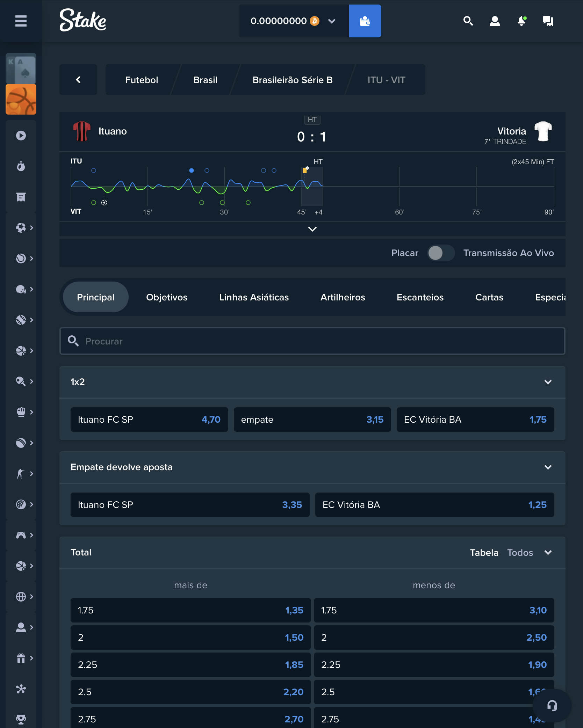Collapse the 1x2 market section
This screenshot has width=583, height=728.
point(548,382)
